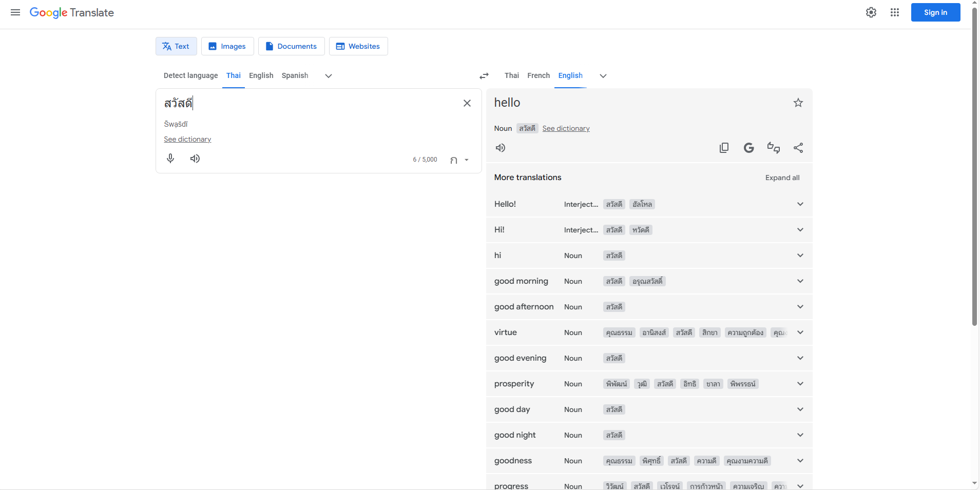Open Google Translate settings
The image size is (980, 490).
pyautogui.click(x=871, y=12)
